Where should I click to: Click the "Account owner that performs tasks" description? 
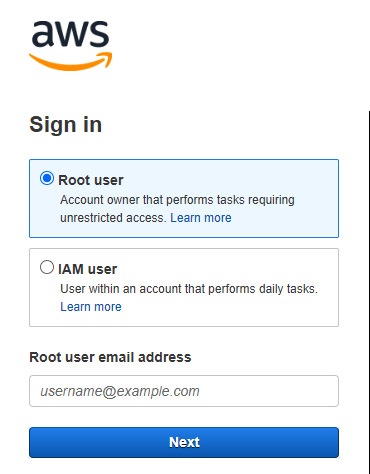(x=177, y=200)
